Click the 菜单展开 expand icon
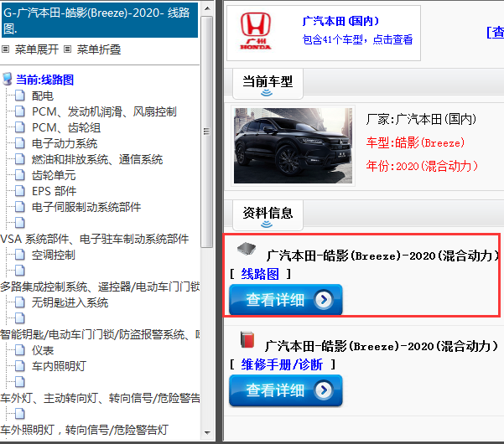The width and height of the screenshot is (504, 444). coord(5,49)
